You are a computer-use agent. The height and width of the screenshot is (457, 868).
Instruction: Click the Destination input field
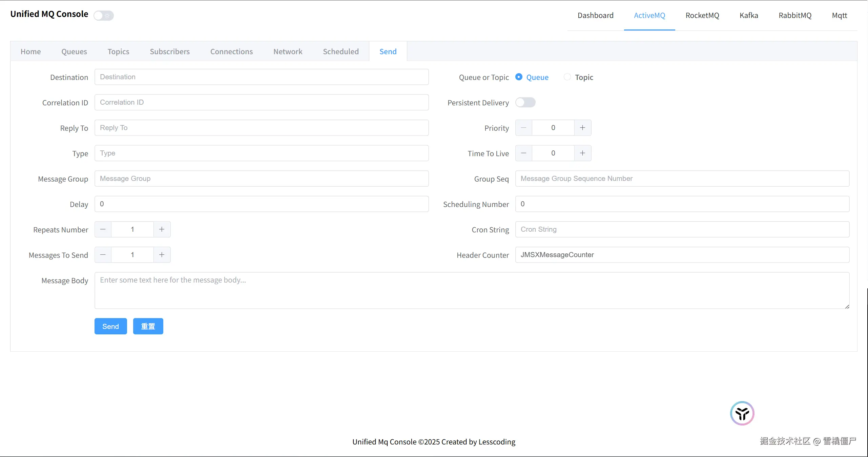tap(262, 77)
